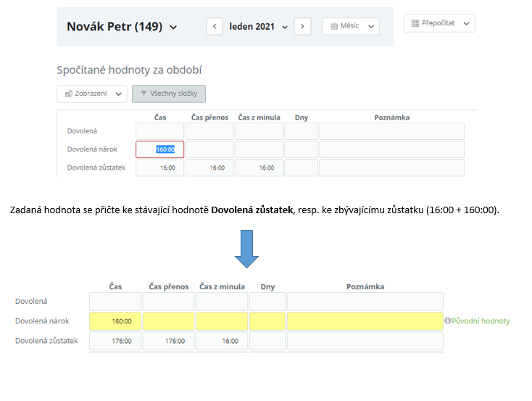Click upper Dovolená nárok Poznámka field
The width and height of the screenshot is (532, 401).
click(391, 149)
